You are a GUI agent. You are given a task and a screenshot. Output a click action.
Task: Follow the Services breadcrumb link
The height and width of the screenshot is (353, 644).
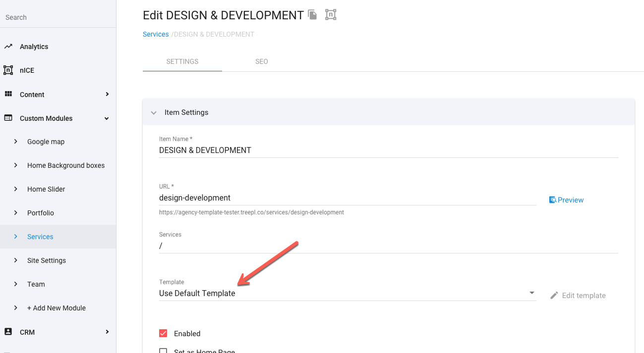(156, 34)
